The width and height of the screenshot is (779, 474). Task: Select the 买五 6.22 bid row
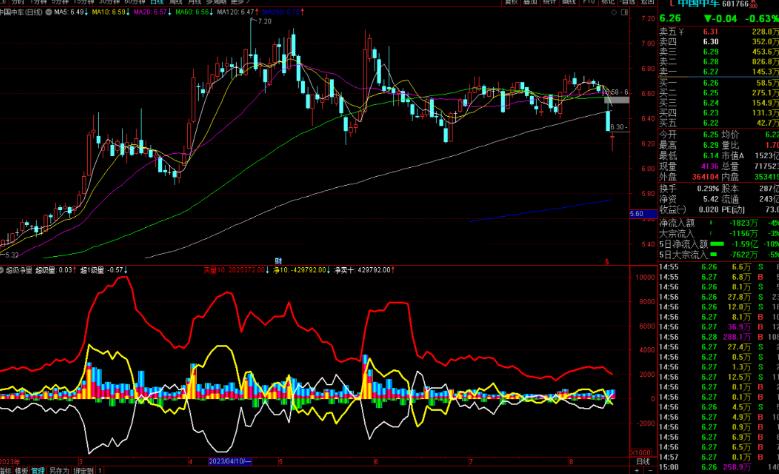(719, 123)
